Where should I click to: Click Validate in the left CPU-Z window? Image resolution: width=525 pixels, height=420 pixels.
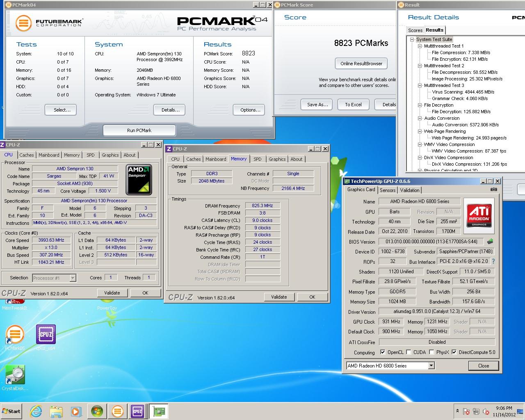(112, 293)
